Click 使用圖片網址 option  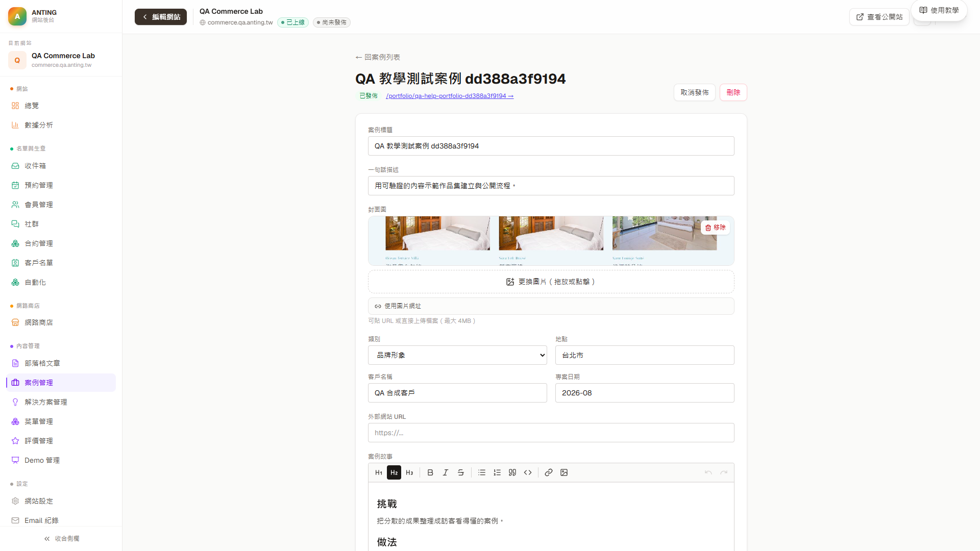[x=551, y=306]
